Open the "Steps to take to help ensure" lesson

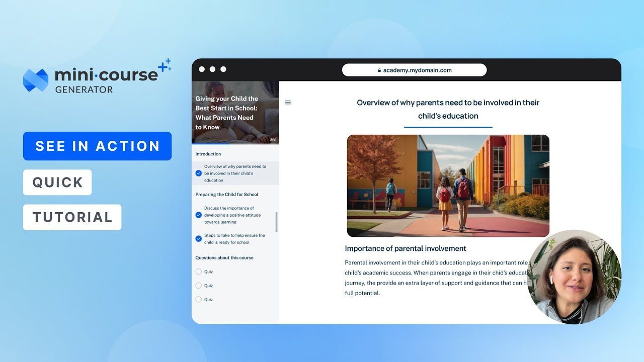234,239
